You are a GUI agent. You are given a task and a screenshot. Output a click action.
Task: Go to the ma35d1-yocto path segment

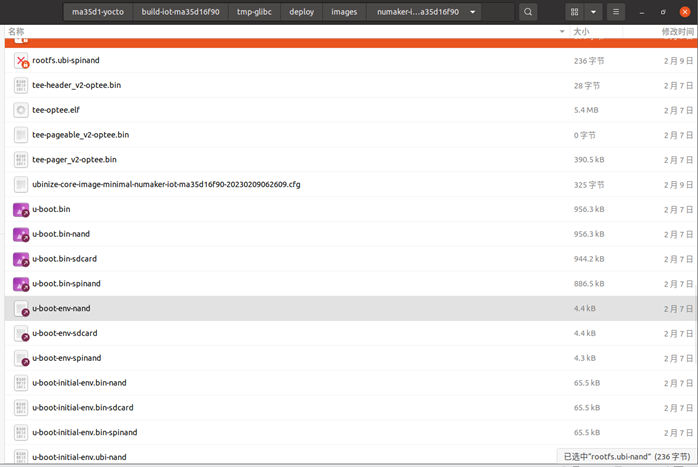coord(97,12)
